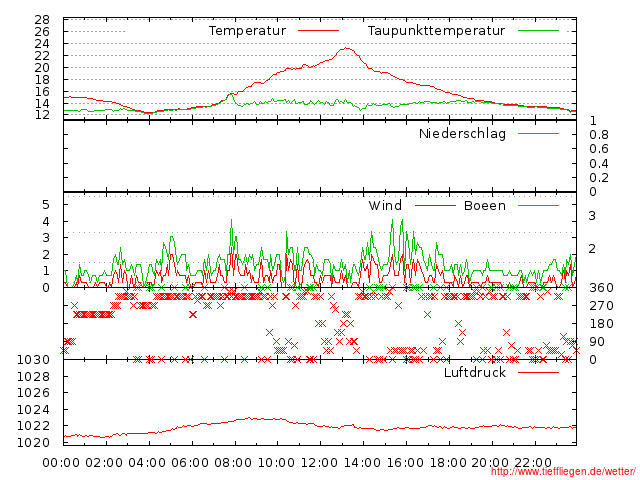640x480 pixels.
Task: Click the red Temperatur legend line
Action: click(318, 31)
